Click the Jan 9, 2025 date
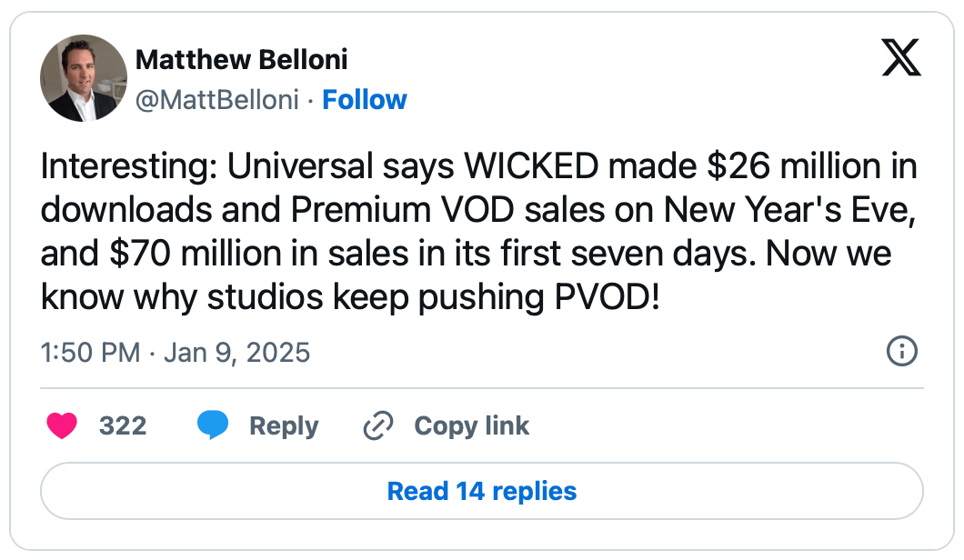Viewport: 964px width, 560px height. (x=236, y=352)
